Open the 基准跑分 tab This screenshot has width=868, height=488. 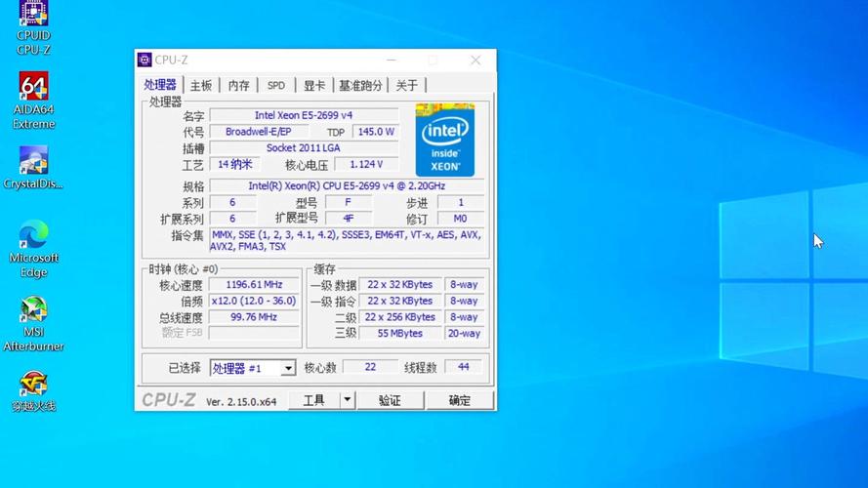(360, 85)
